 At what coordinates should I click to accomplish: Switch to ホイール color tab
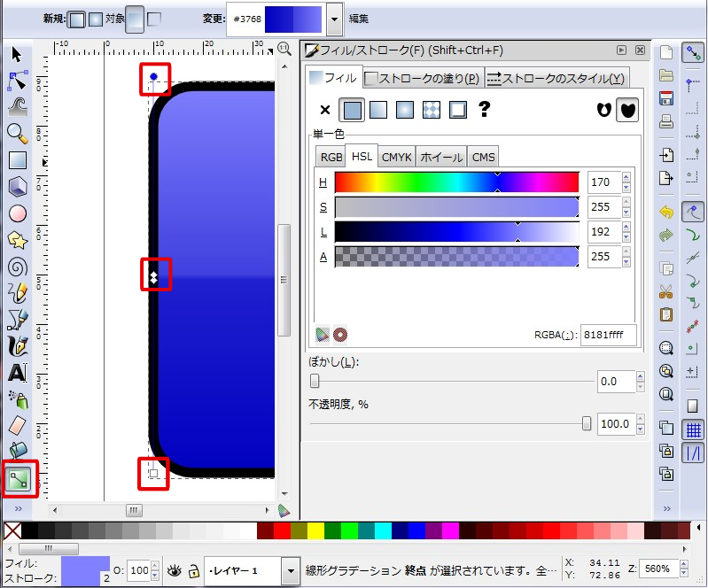click(441, 158)
